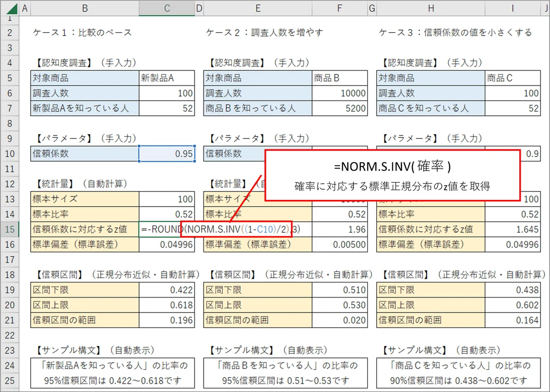Screen dimensions: 550x392
Task: Click the upper limit cell 0.530
Action: (340, 305)
